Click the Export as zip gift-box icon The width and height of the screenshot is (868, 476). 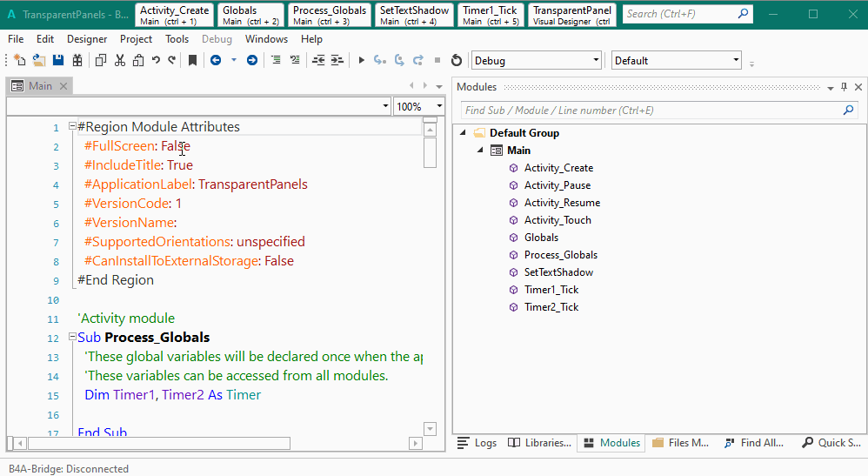pos(77,60)
